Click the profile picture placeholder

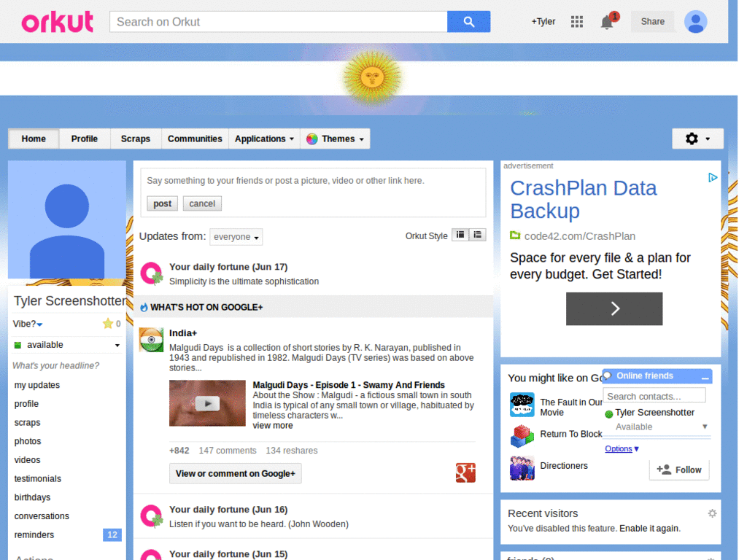click(x=66, y=219)
